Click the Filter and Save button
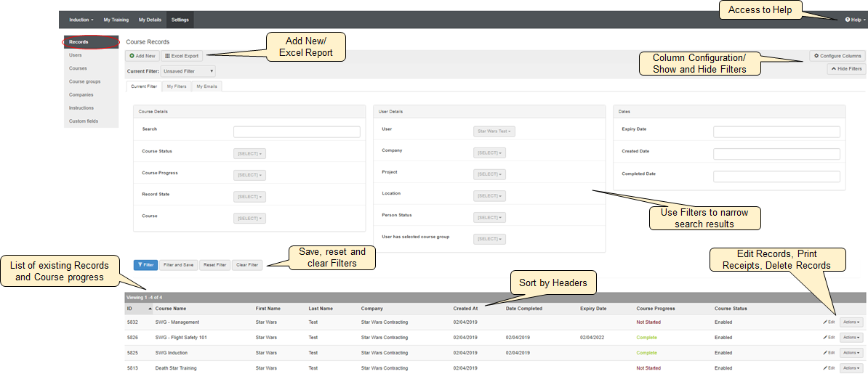The image size is (868, 374). (x=178, y=265)
